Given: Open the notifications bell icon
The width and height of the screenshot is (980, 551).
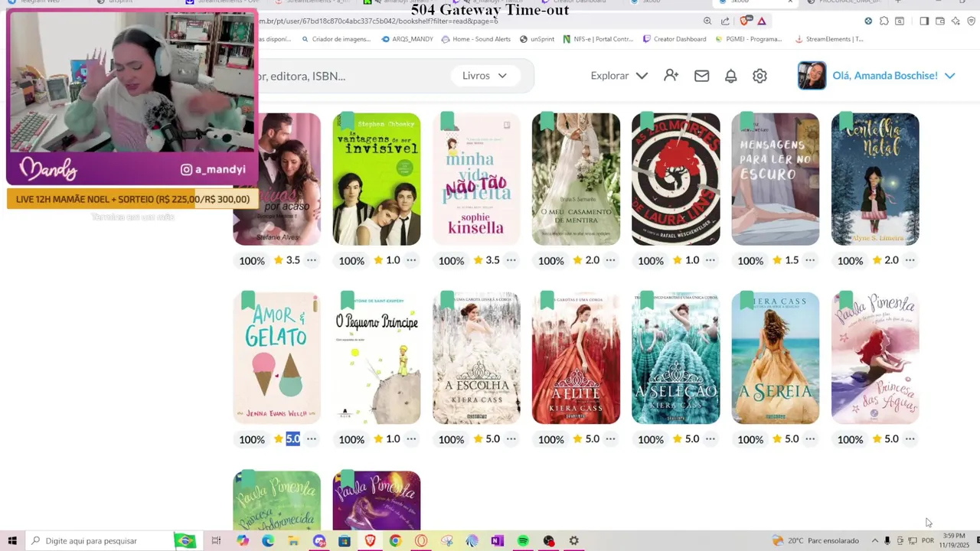Looking at the screenshot, I should [x=730, y=76].
